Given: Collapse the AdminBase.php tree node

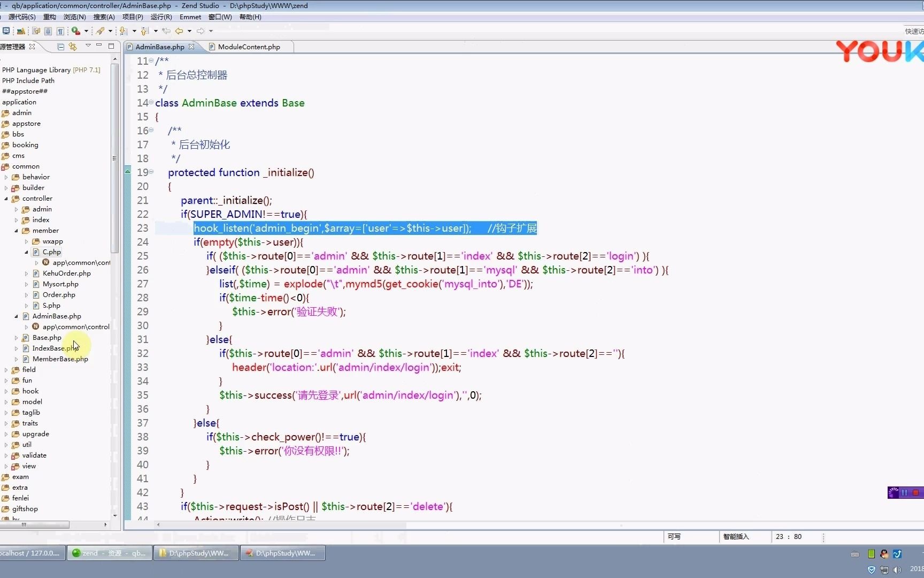Looking at the screenshot, I should pos(16,316).
